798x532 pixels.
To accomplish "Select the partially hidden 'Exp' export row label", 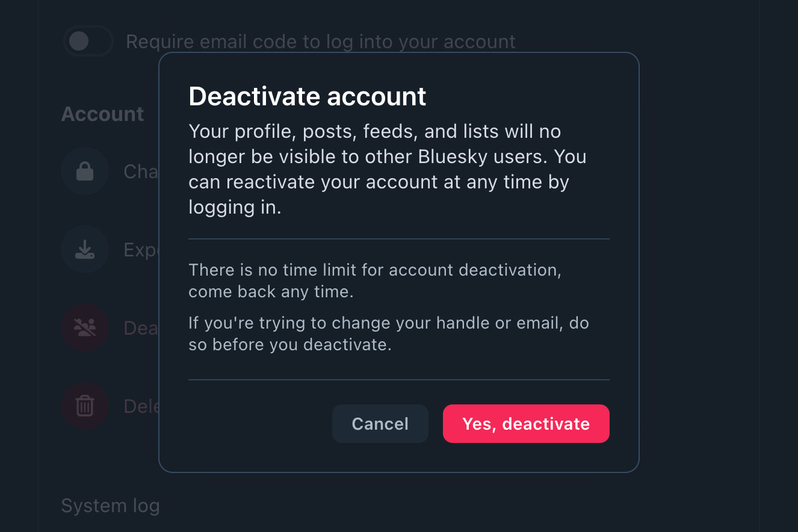I will (140, 250).
